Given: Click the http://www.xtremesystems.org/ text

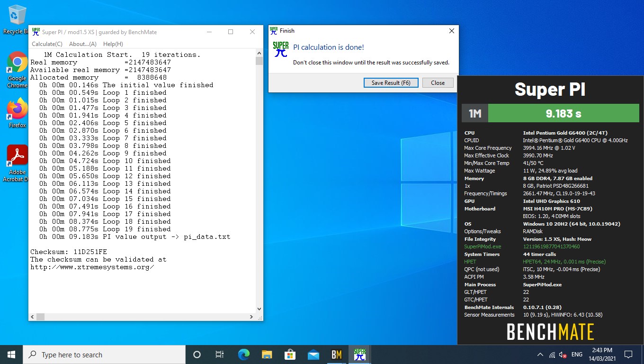Looking at the screenshot, I should coord(92,267).
